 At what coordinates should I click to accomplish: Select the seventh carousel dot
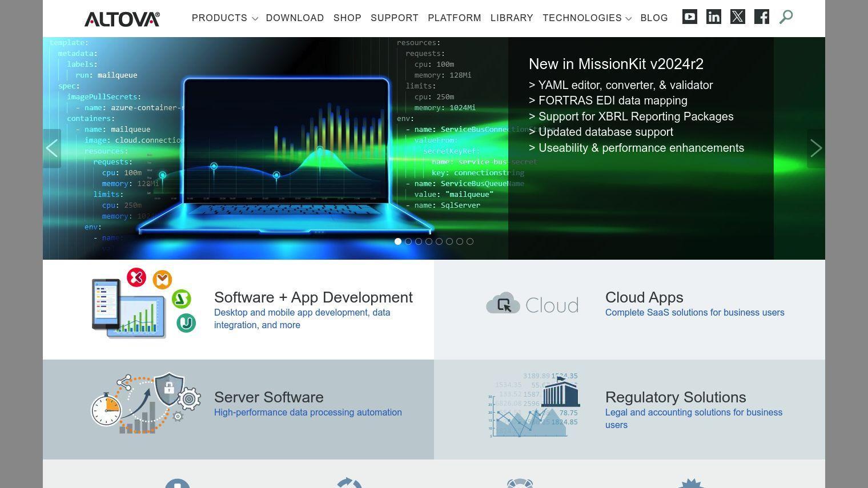(460, 241)
